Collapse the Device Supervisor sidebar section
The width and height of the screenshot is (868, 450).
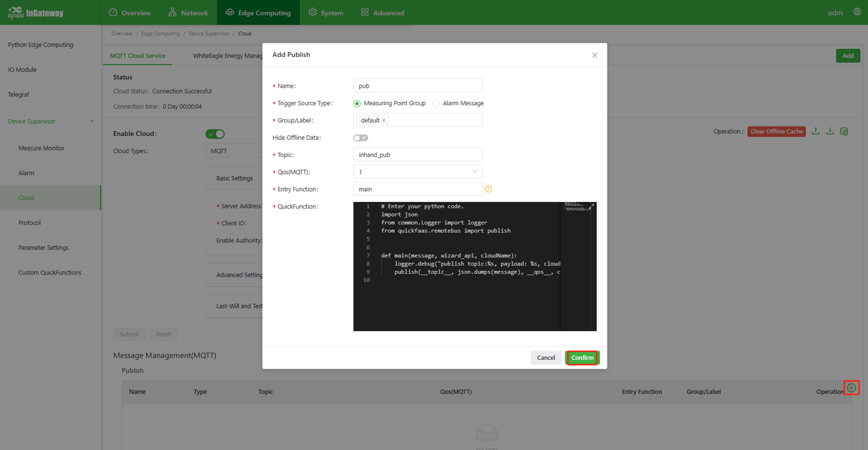[x=91, y=122]
